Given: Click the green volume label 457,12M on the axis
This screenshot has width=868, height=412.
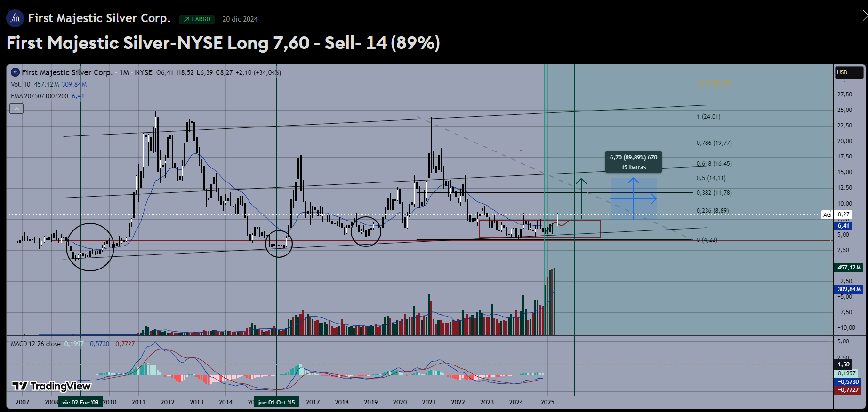Looking at the screenshot, I should [x=849, y=268].
